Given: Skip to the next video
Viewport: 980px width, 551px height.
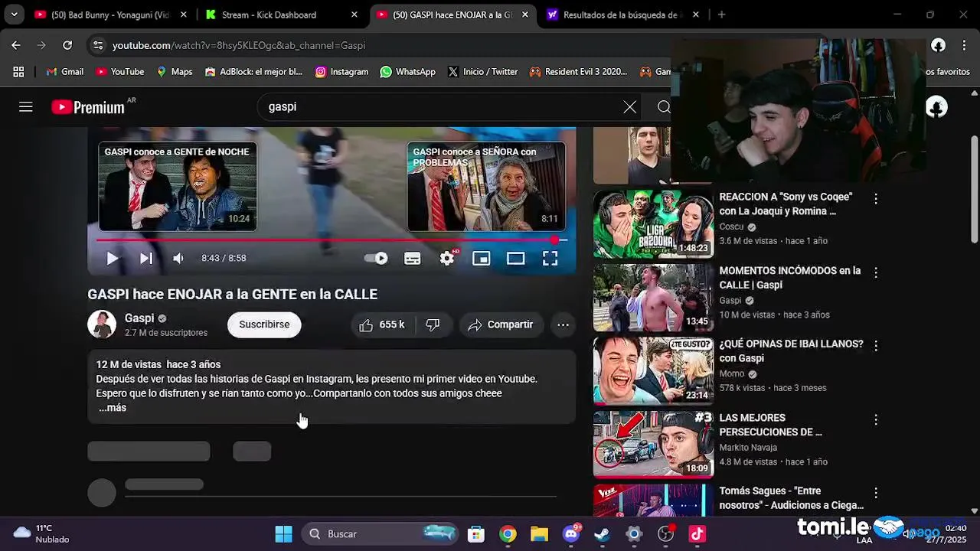Looking at the screenshot, I should (145, 259).
